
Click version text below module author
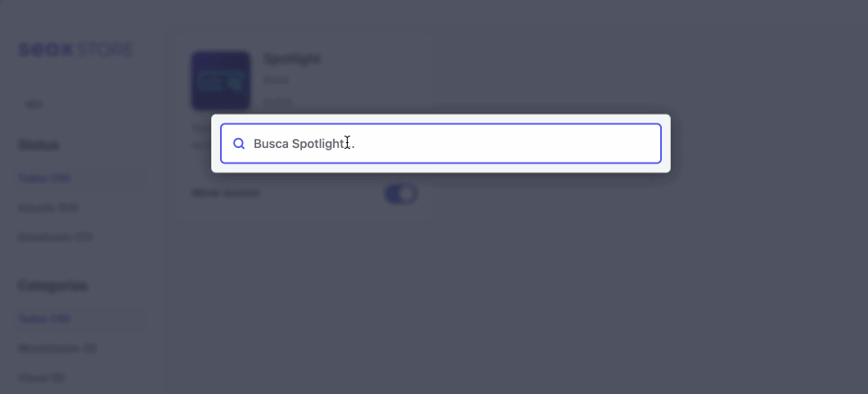[277, 101]
